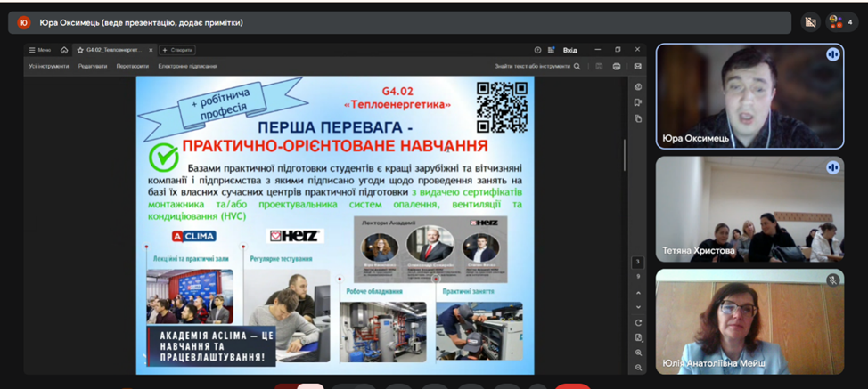Open the email share icon

coord(638,66)
